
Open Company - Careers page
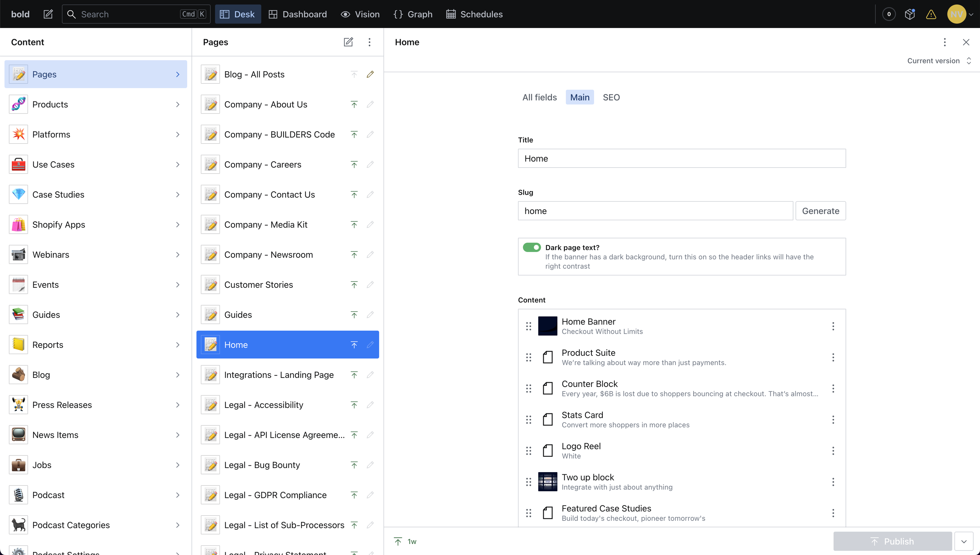tap(263, 164)
